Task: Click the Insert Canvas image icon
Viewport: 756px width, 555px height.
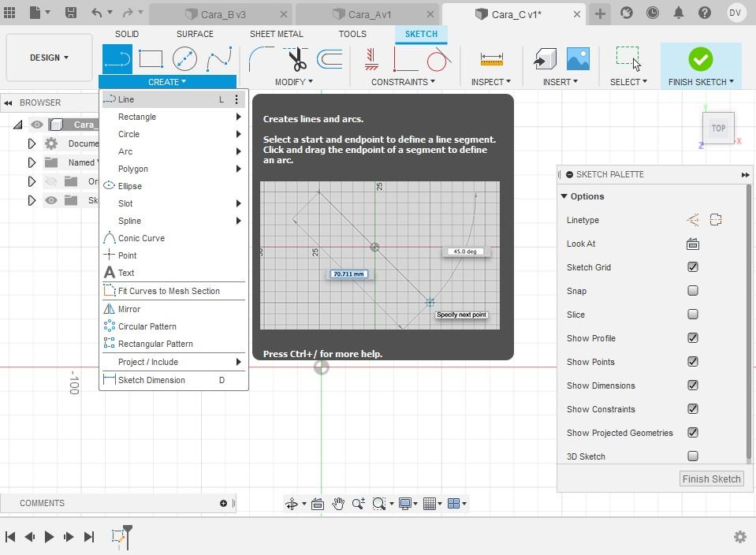Action: tap(578, 59)
